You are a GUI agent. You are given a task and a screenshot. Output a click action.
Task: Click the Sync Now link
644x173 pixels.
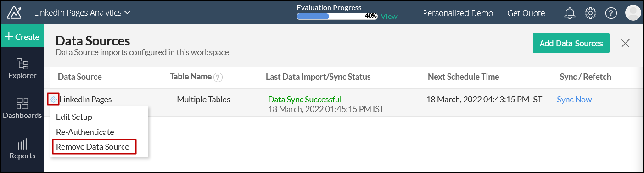point(574,100)
